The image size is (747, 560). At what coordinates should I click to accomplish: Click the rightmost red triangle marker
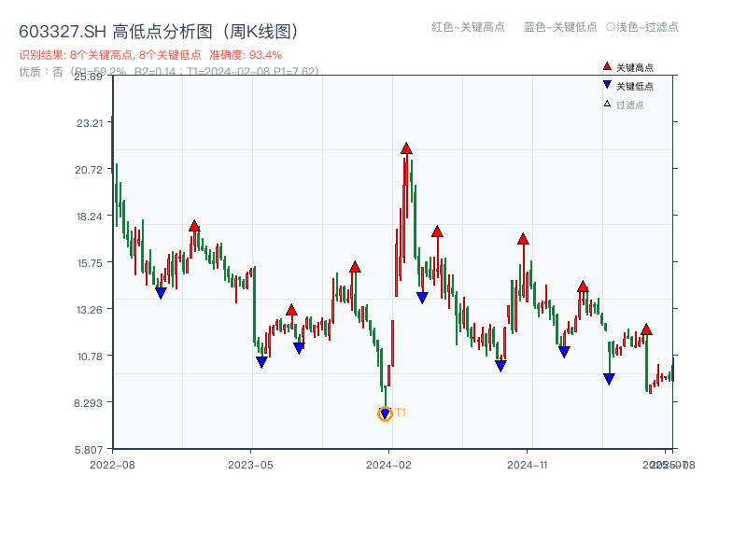pos(646,329)
